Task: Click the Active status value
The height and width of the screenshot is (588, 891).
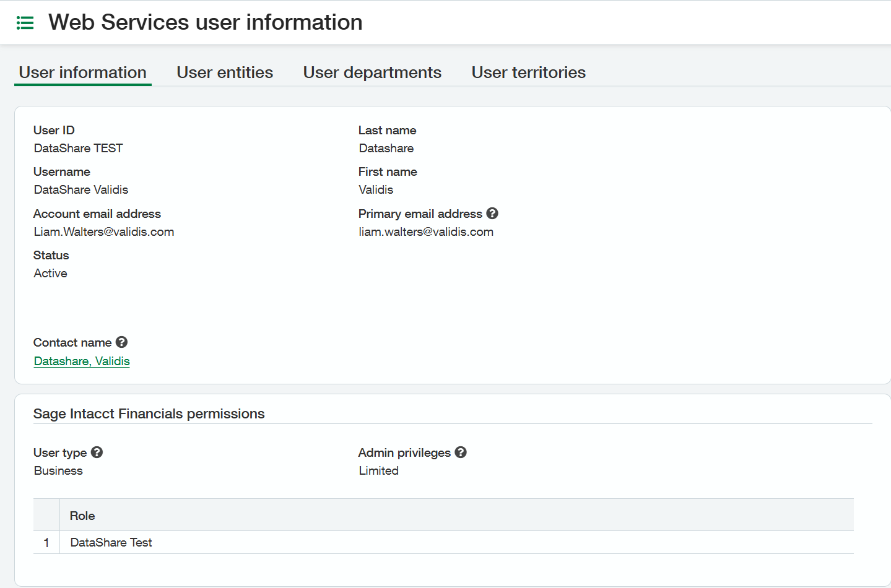Action: point(51,273)
